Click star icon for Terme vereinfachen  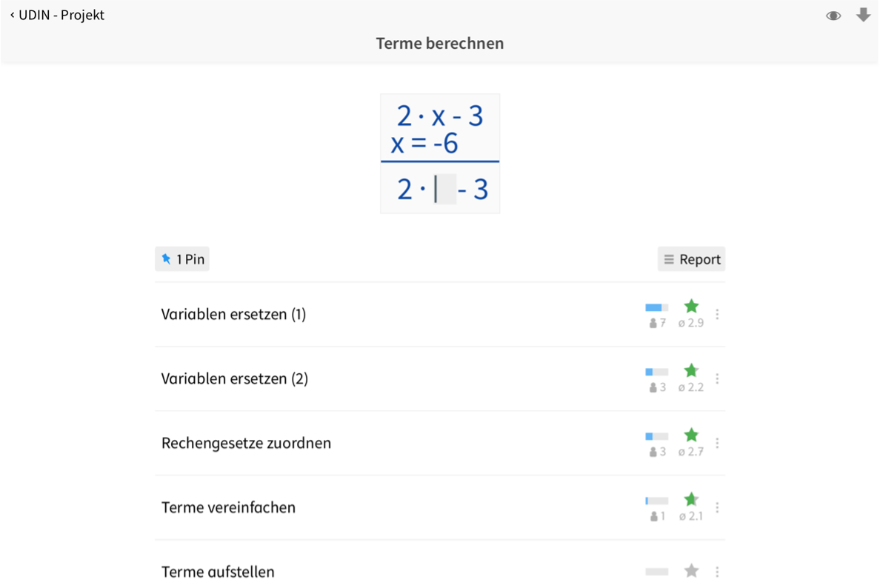click(691, 499)
